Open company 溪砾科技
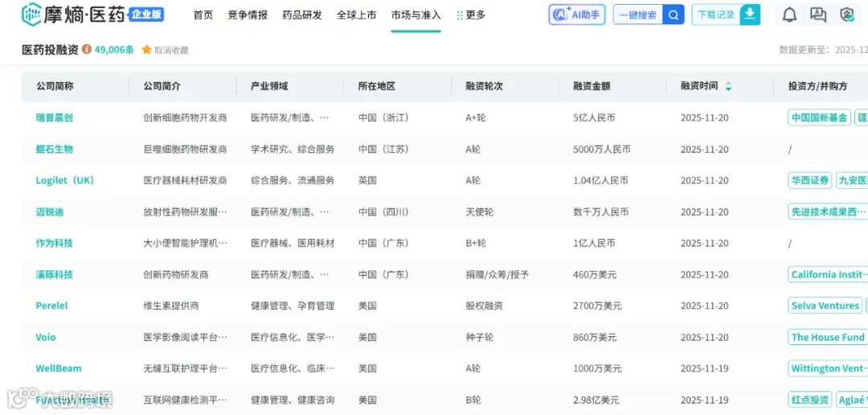Image resolution: width=868 pixels, height=415 pixels. pos(55,274)
